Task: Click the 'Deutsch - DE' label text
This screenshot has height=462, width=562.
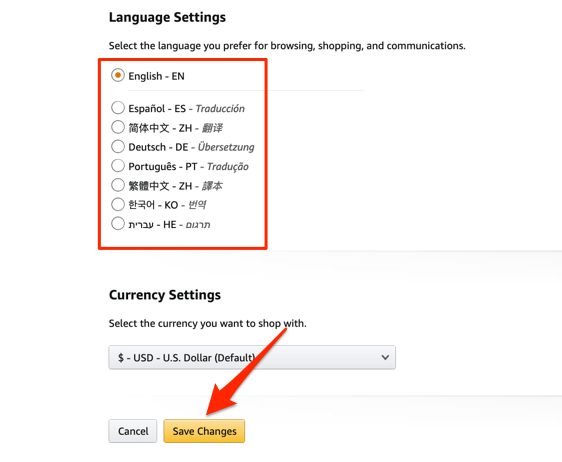Action: tap(158, 147)
